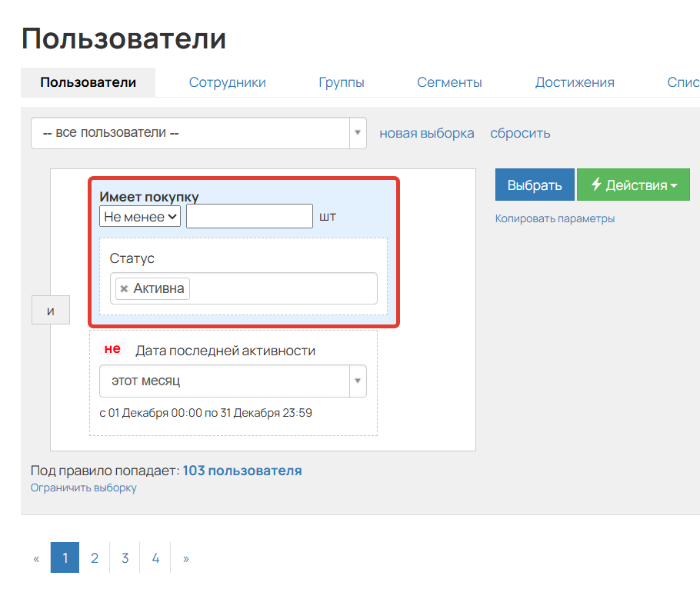
Task: Open the green Действия dropdown menu
Action: 633,185
